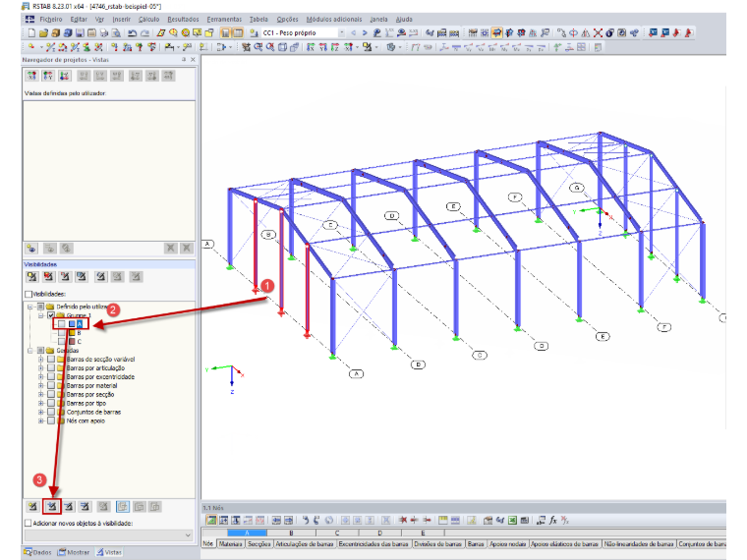Click the add-objects-to-visibility icon at panel bottom
This screenshot has width=747, height=560.
coord(51,506)
